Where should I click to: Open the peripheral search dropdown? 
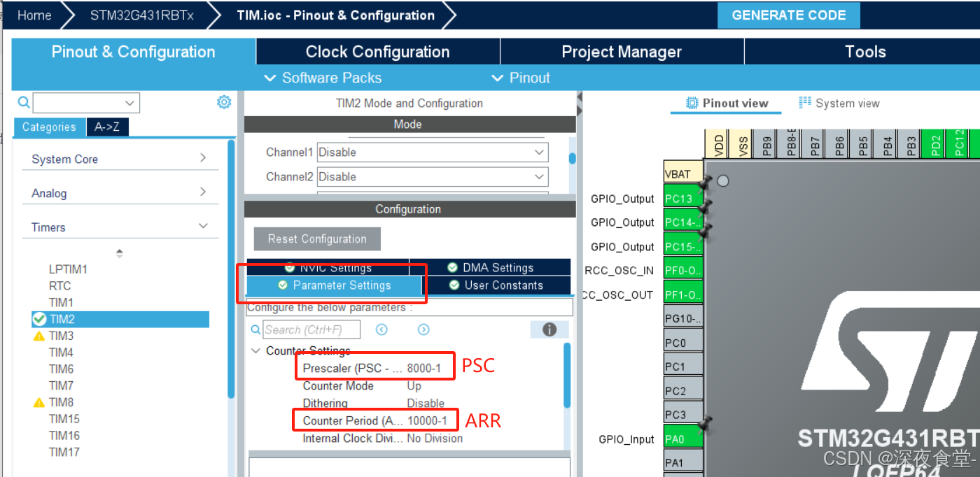tap(129, 103)
